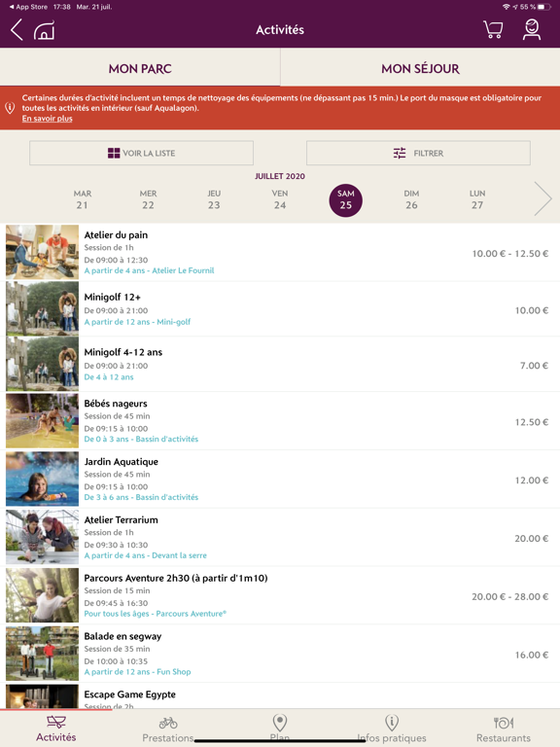
Task: Tap the Balade en segway title
Action: tap(122, 636)
